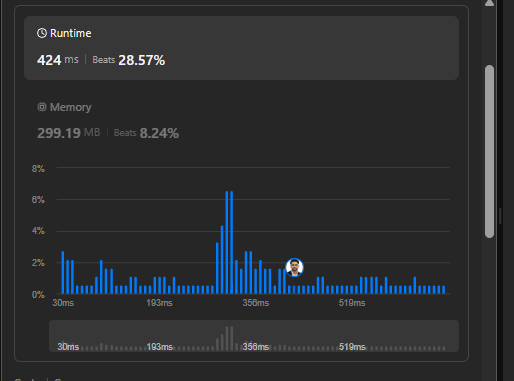Switch to the Memory stats card
514x381 pixels.
click(241, 121)
